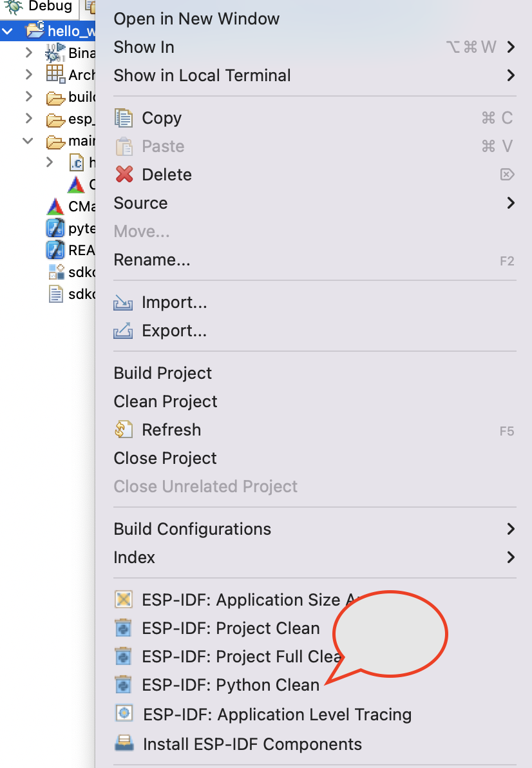Click the Import icon
Viewport: 532px width, 768px height.
[x=123, y=303]
